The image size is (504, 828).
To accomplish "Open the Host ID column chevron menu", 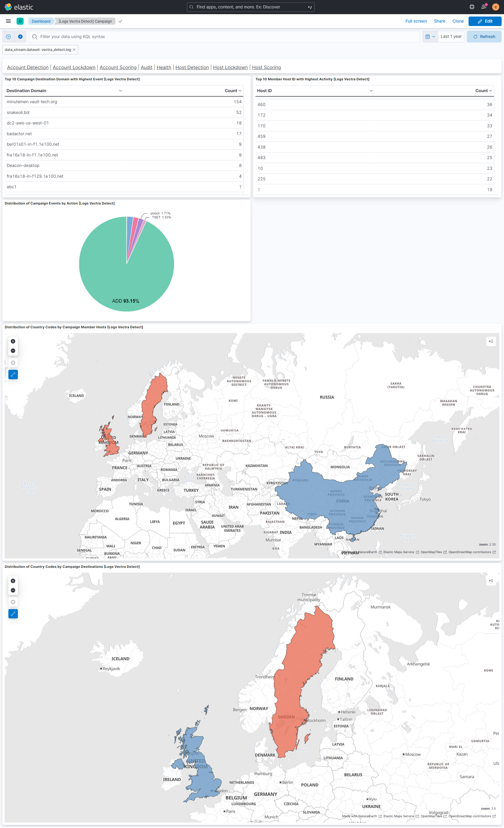I will coord(371,91).
